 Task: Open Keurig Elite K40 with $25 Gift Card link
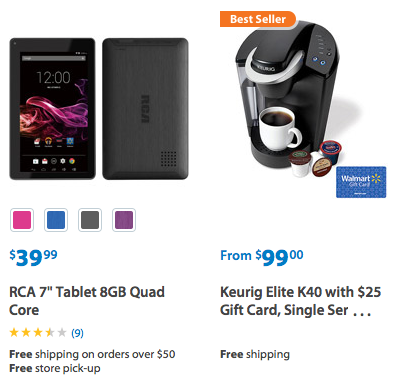(x=300, y=301)
